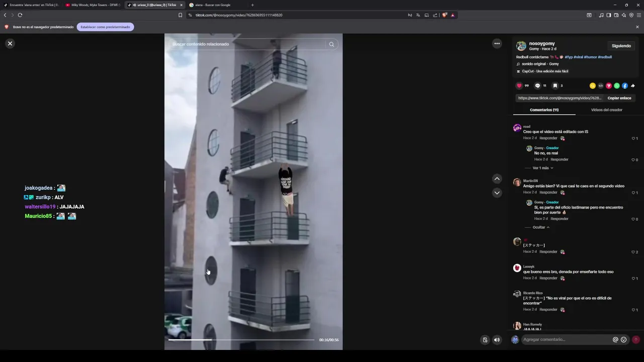644x362 pixels.
Task: Open the Brave main hamburger menu
Action: [639, 15]
